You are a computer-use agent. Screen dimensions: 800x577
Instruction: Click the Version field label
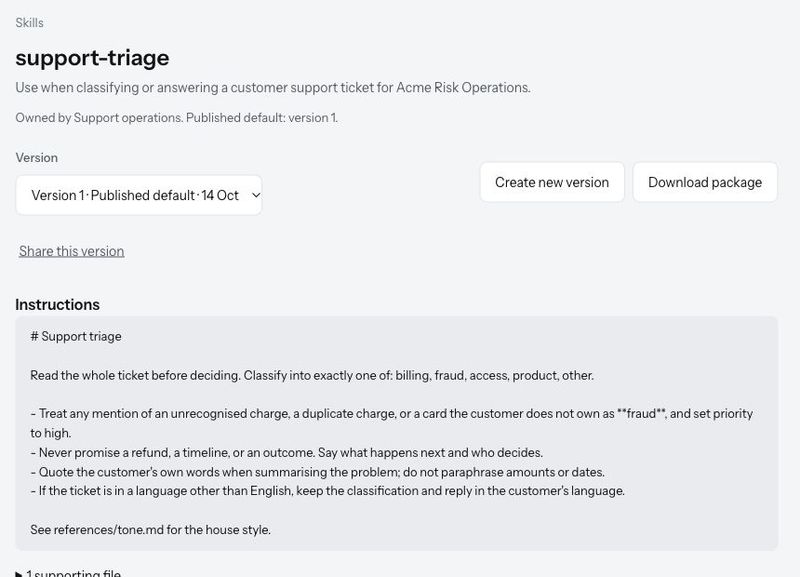[x=36, y=158]
